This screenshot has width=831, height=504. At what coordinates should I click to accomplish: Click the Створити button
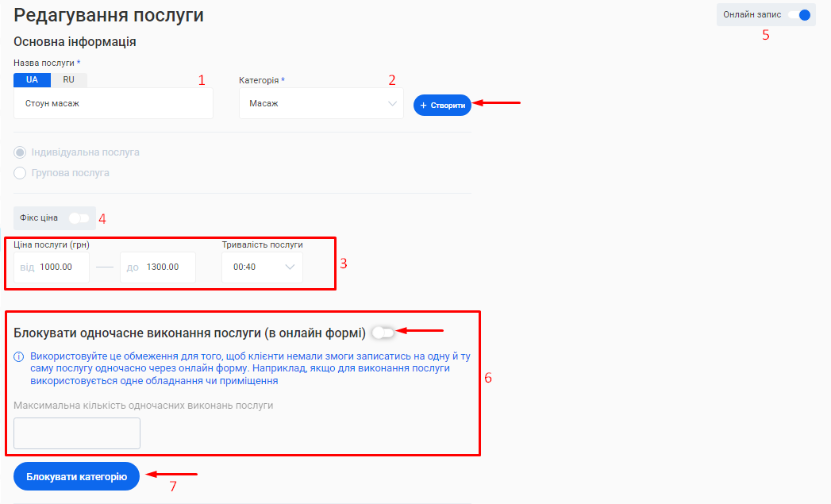click(442, 104)
